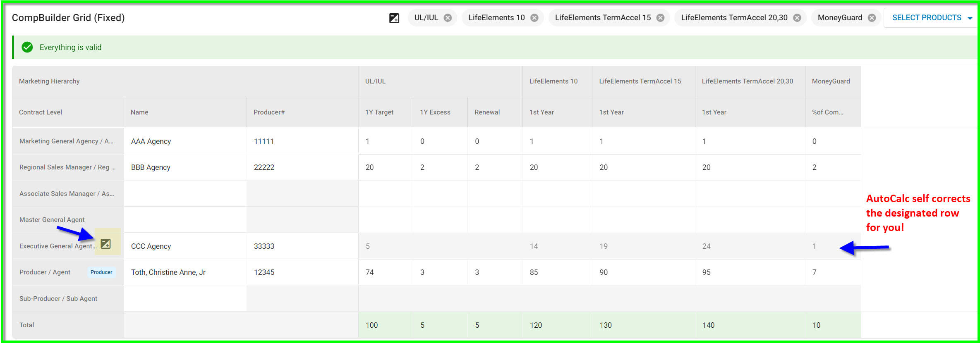
Task: Click the Sub-Producer / Sub Agent row label
Action: tap(58, 299)
